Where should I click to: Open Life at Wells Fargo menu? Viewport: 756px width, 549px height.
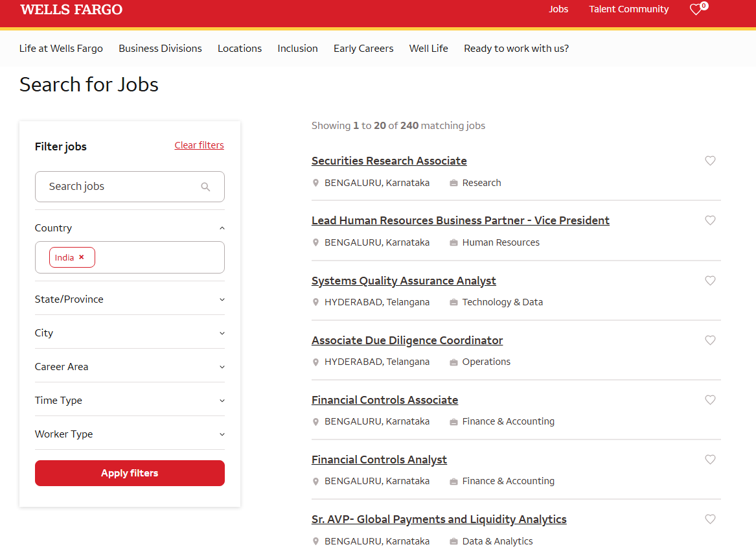click(62, 48)
